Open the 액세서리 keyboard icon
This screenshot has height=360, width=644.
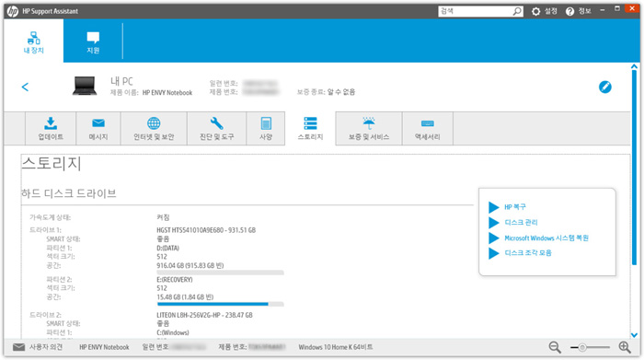click(x=428, y=123)
